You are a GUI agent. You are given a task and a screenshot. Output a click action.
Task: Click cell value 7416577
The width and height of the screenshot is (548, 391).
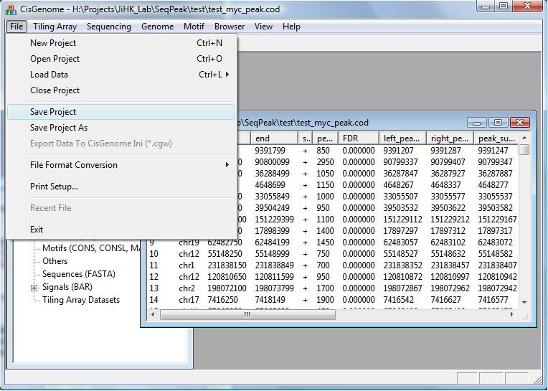click(492, 300)
